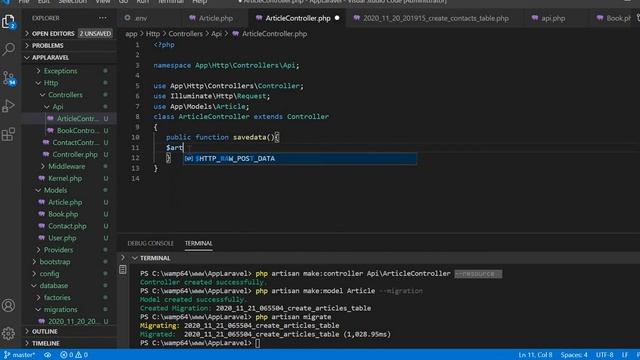This screenshot has width=640, height=360.
Task: Open the Explorer view in activity bar
Action: (9, 21)
